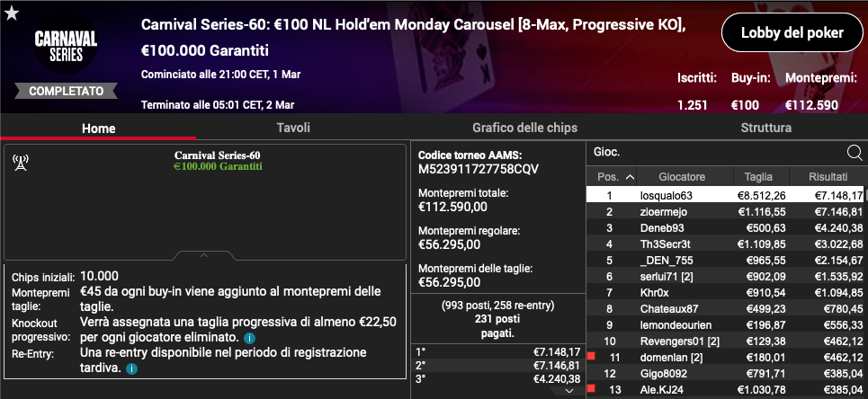The width and height of the screenshot is (868, 399).
Task: Click the Gioc. search field
Action: (x=716, y=152)
